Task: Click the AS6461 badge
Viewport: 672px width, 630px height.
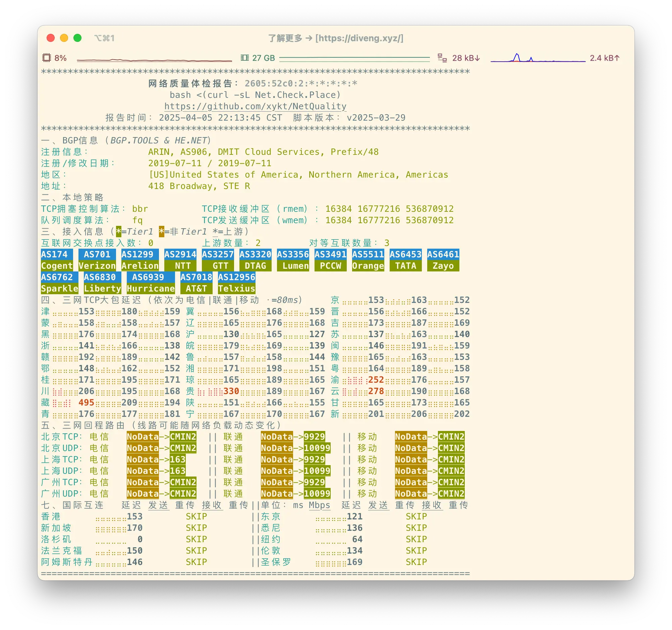Action: click(443, 254)
